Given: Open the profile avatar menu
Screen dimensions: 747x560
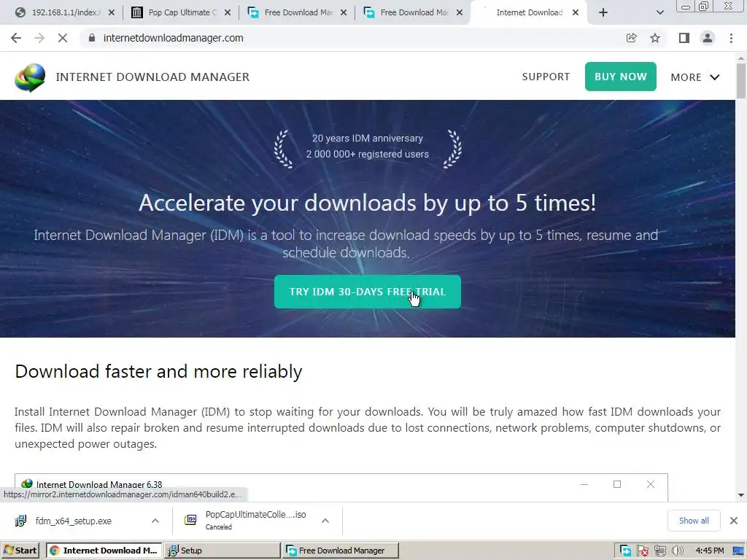Looking at the screenshot, I should point(708,38).
